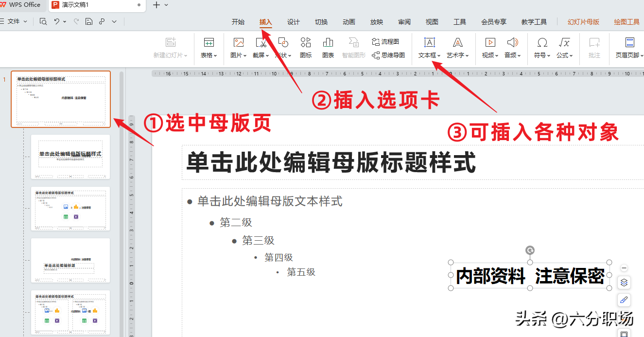644x337 pixels.
Task: Click the Audio (音频) speaker icon
Action: coord(512,42)
